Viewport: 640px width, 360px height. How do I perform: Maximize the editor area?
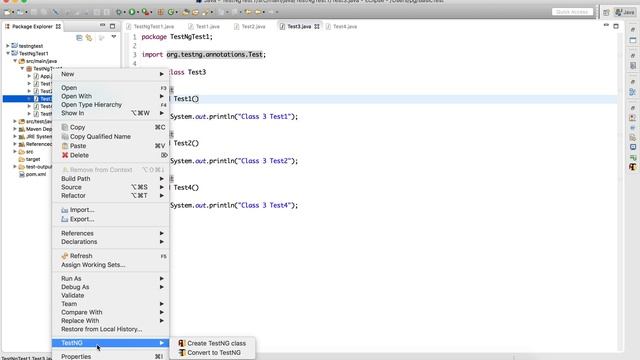616,26
